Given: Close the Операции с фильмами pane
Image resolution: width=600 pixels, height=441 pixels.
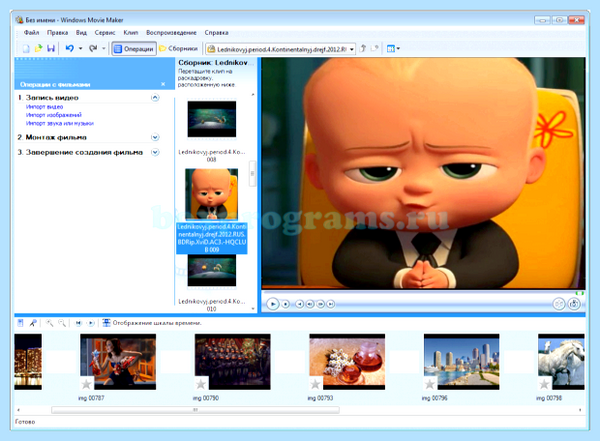Looking at the screenshot, I should pyautogui.click(x=163, y=84).
